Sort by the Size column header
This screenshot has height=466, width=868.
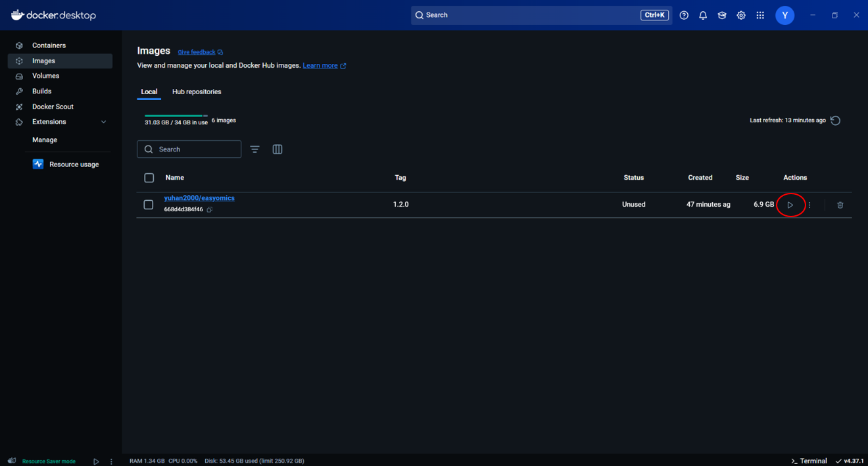[x=742, y=178]
